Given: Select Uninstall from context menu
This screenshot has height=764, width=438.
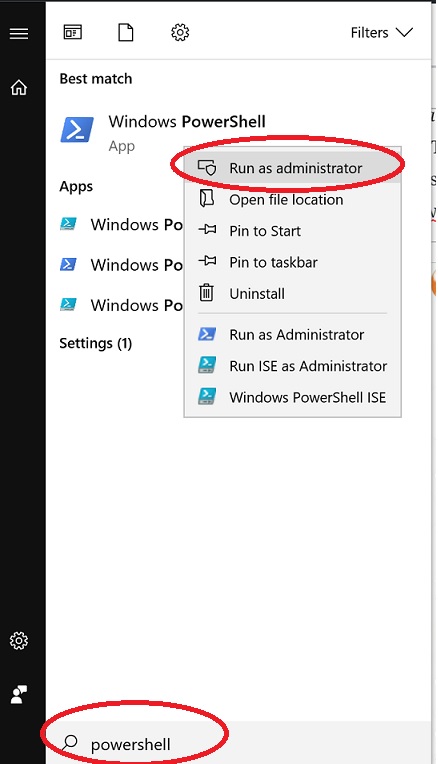Looking at the screenshot, I should tap(292, 294).
